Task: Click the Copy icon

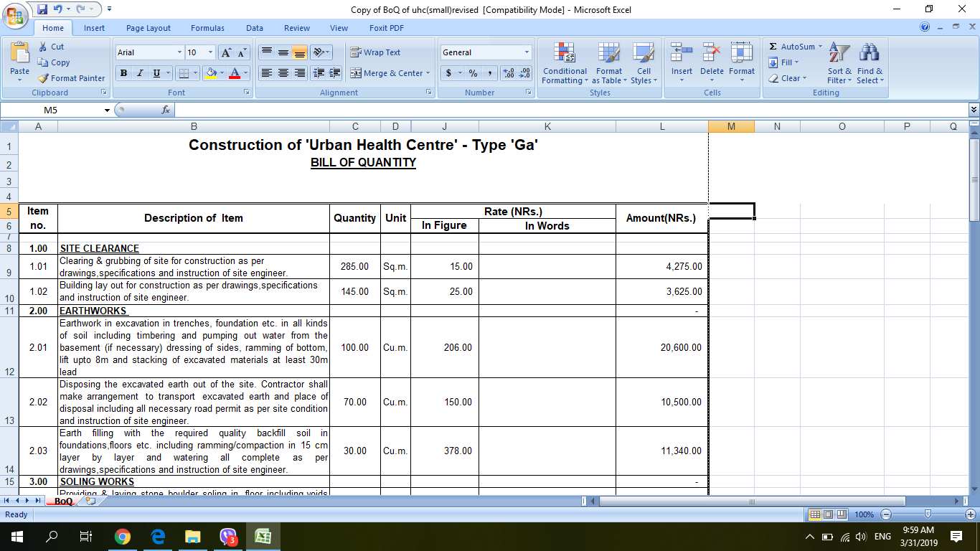Action: click(43, 62)
